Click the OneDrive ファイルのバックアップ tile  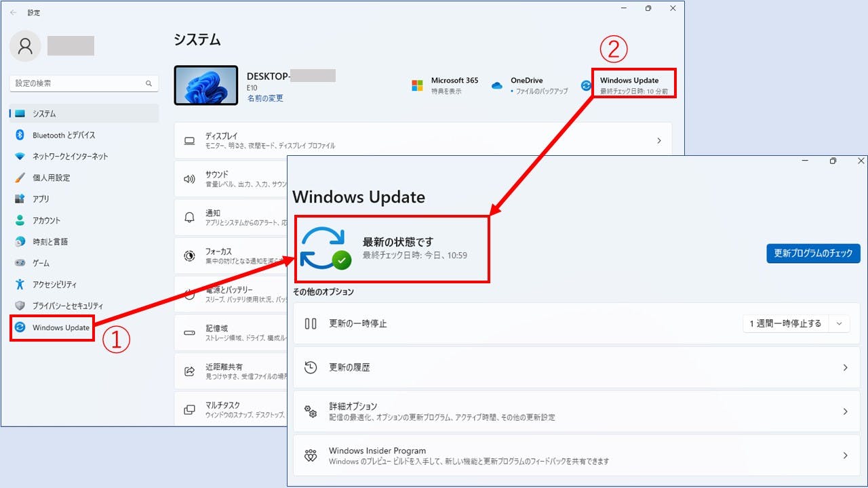tap(530, 85)
